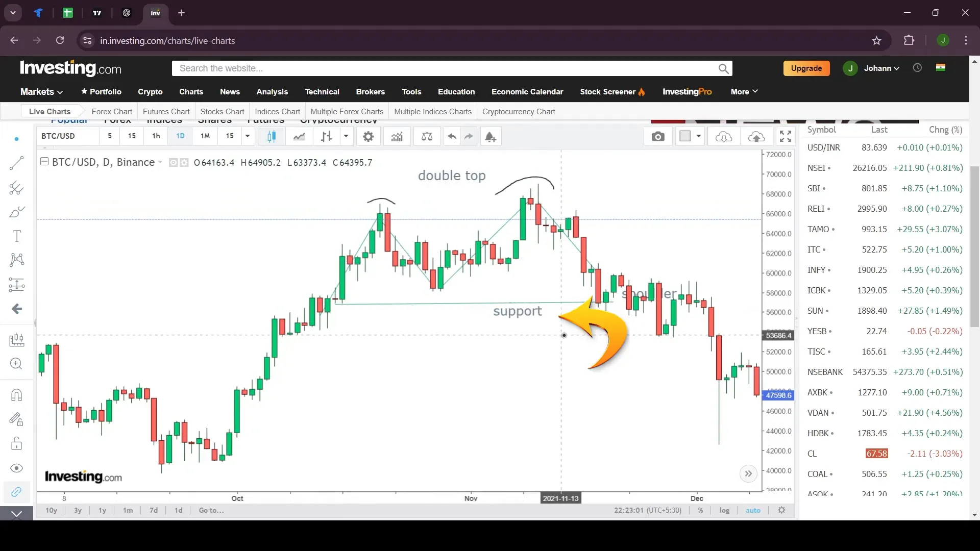The width and height of the screenshot is (980, 551).
Task: Open the Portfolio link
Action: click(101, 92)
